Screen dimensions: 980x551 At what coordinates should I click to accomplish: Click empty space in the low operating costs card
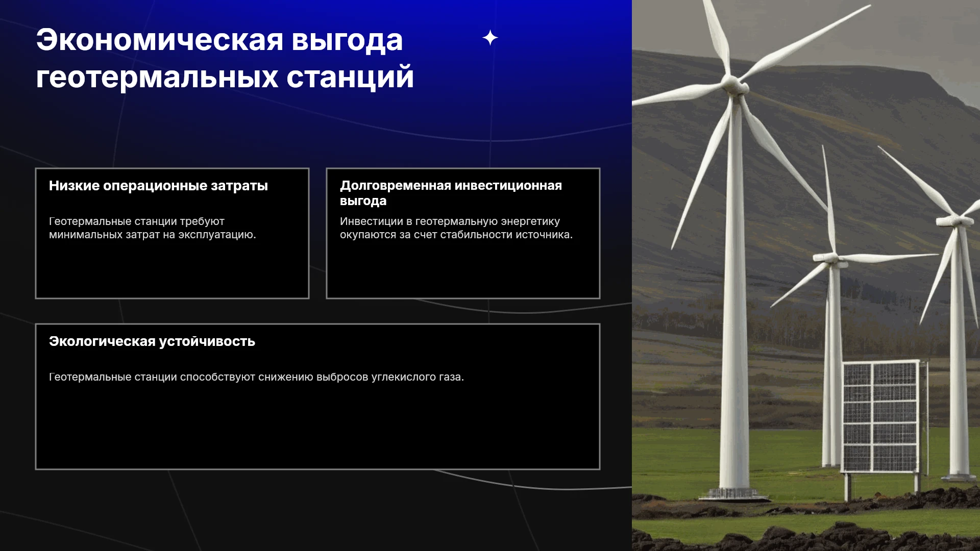tap(172, 270)
